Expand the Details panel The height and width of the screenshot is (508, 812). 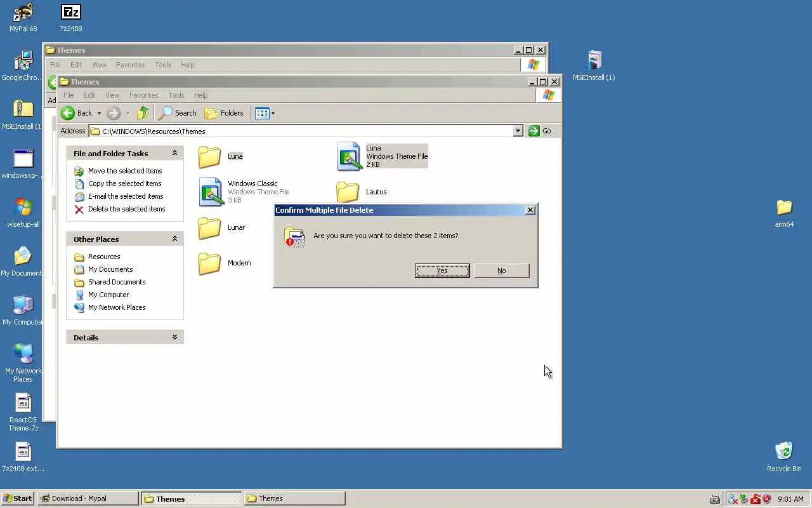click(x=174, y=337)
